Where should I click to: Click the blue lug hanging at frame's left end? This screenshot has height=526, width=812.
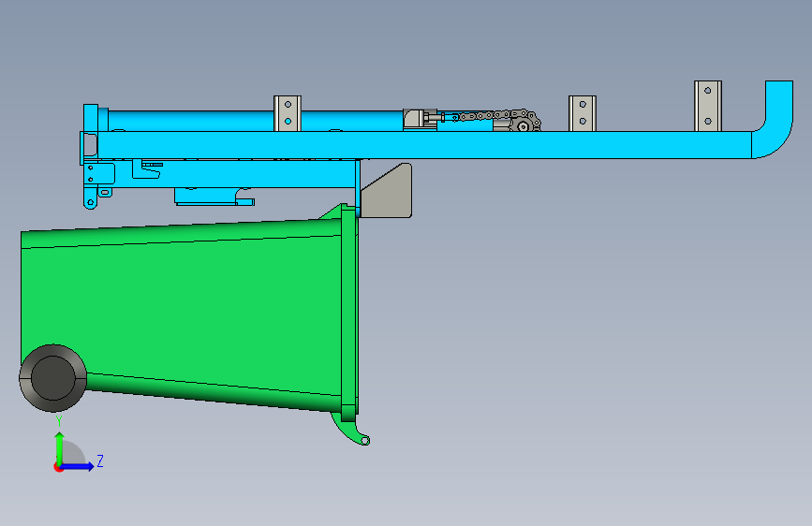(x=90, y=197)
